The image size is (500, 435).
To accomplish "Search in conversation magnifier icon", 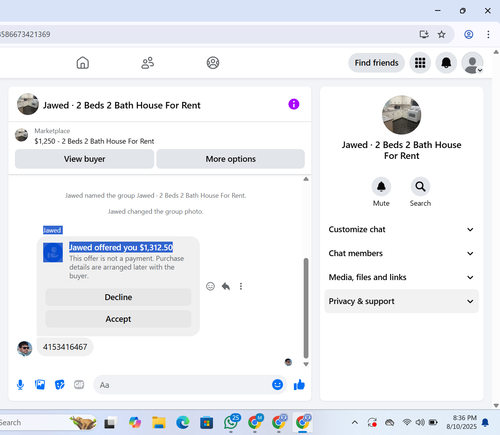I will (x=420, y=187).
